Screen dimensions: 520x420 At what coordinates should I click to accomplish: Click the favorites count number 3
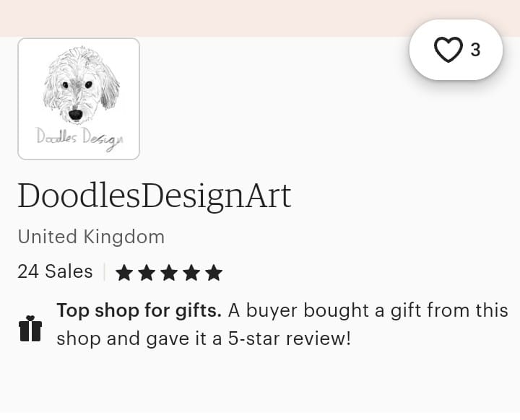point(475,50)
